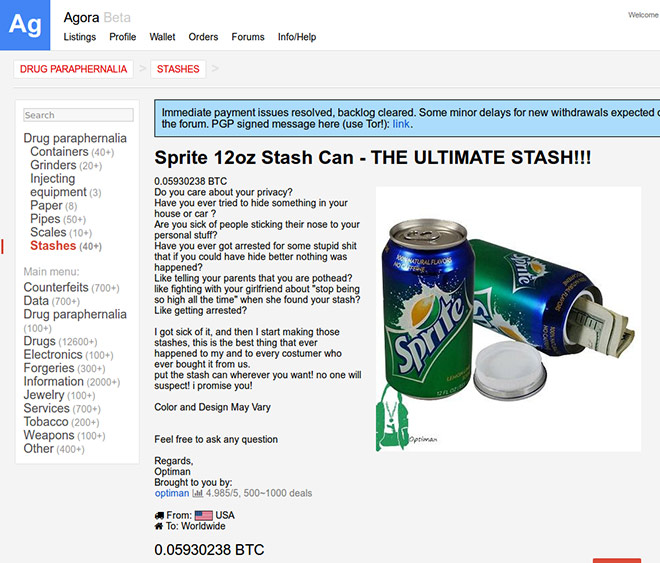The width and height of the screenshot is (660, 563).
Task: Go to Orders
Action: [x=203, y=37]
